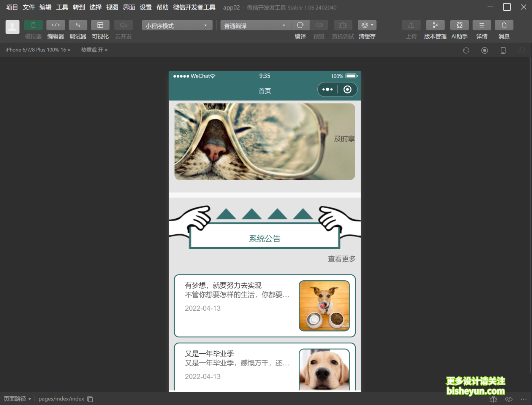
Task: Click the dog photo on the 有梦想 article
Action: click(x=324, y=306)
